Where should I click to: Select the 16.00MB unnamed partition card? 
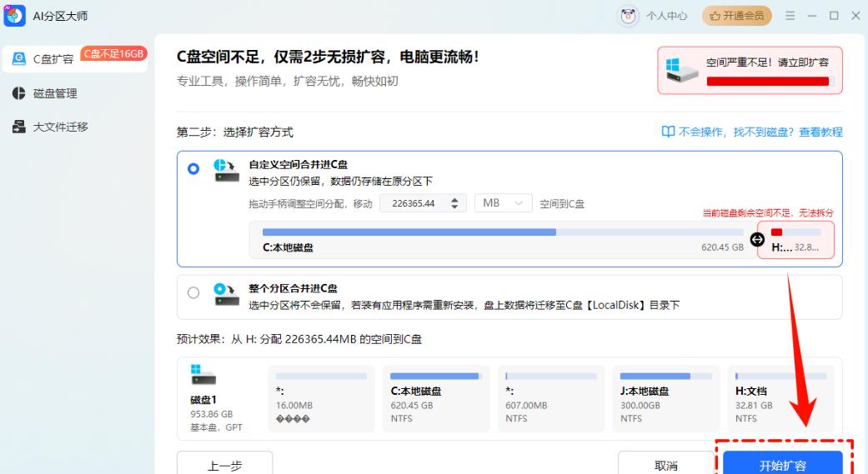322,398
